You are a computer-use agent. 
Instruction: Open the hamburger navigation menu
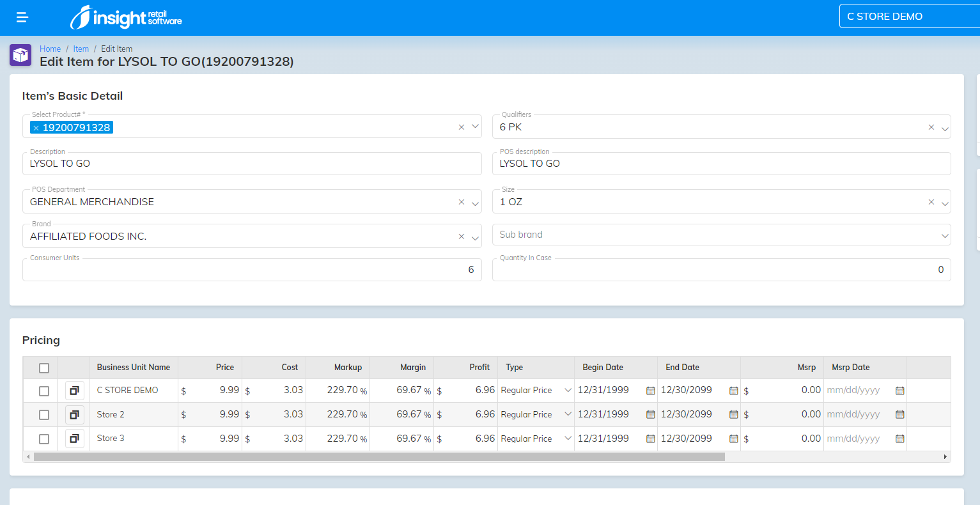(22, 17)
